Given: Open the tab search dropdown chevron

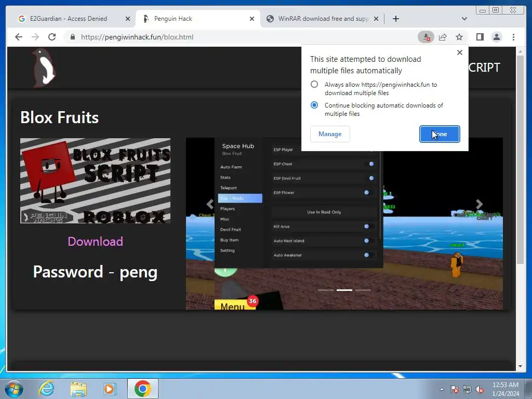Looking at the screenshot, I should pyautogui.click(x=464, y=19).
